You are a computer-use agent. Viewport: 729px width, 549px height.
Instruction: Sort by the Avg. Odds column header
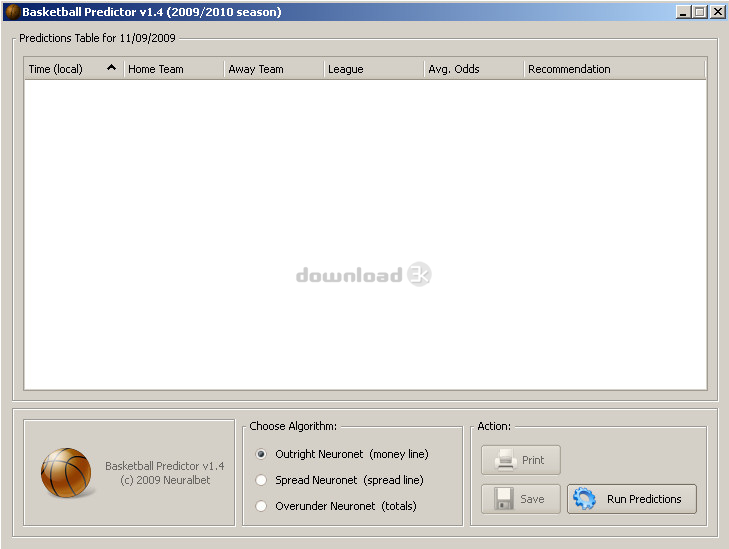click(473, 69)
